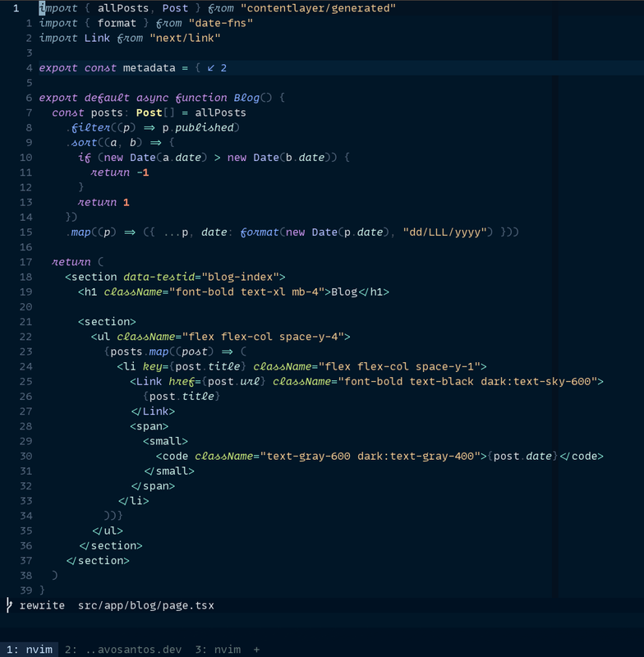The image size is (644, 657).
Task: Click allPosts identifier on line 7
Action: pyautogui.click(x=220, y=113)
